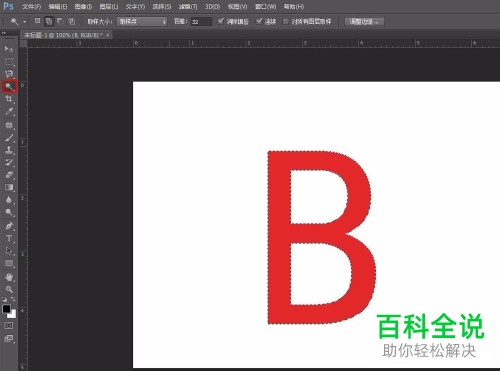Open the tool preset picker arrow
Image resolution: width=500 pixels, height=371 pixels.
[25, 22]
